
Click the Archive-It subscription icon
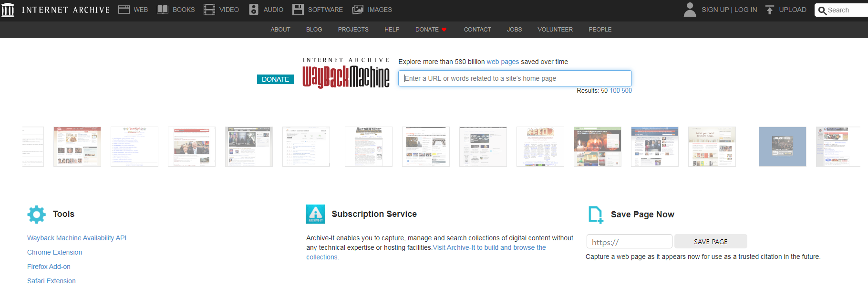point(315,214)
